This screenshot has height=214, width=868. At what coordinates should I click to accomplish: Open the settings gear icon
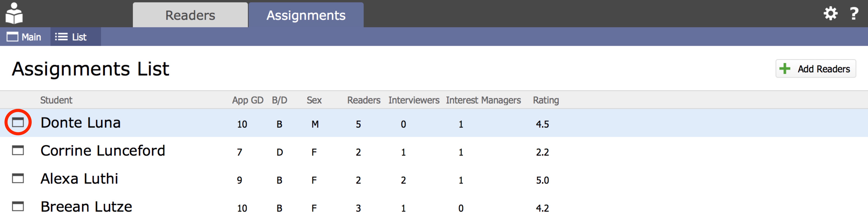830,14
